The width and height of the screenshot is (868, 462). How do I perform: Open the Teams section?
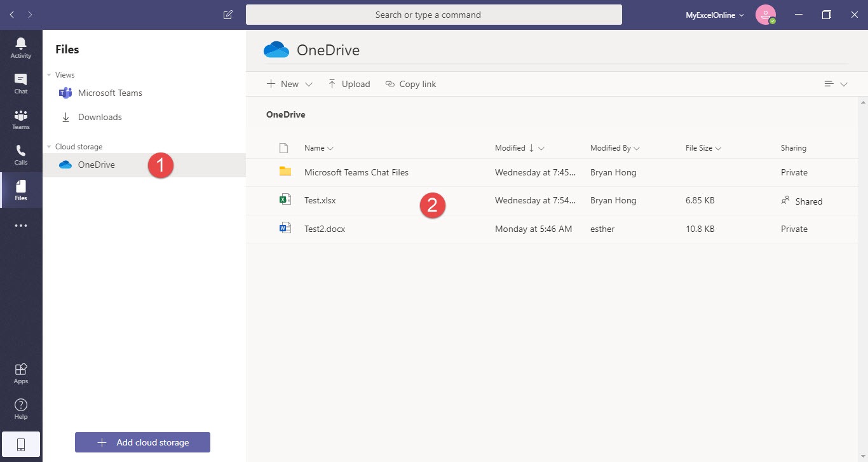[x=21, y=119]
